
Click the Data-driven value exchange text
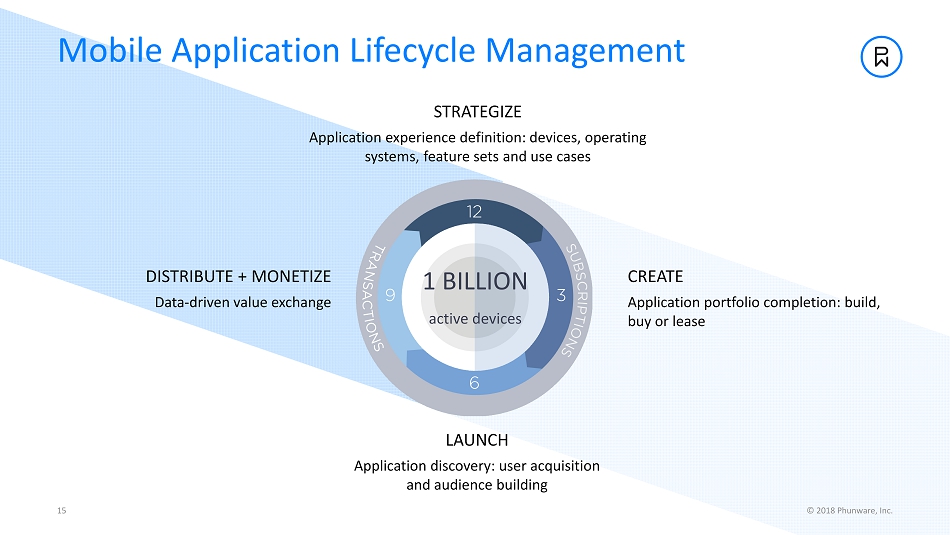point(243,302)
